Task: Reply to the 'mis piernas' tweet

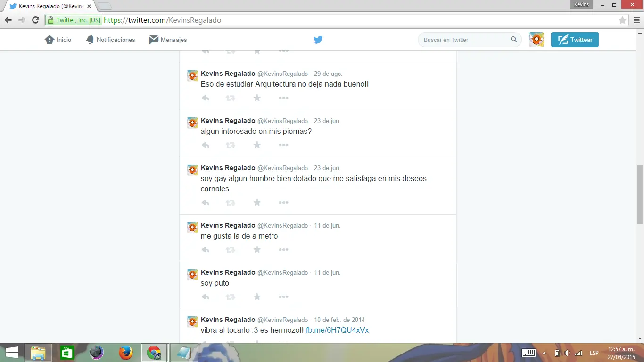Action: click(206, 145)
